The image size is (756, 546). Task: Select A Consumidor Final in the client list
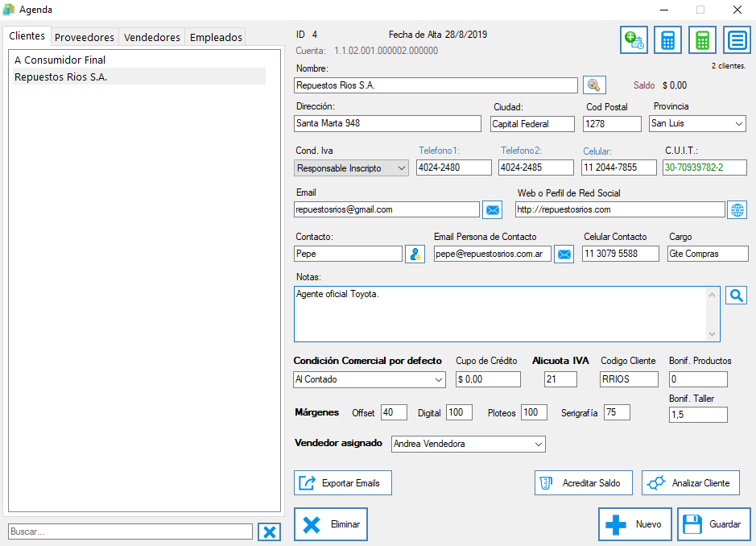tap(139, 60)
